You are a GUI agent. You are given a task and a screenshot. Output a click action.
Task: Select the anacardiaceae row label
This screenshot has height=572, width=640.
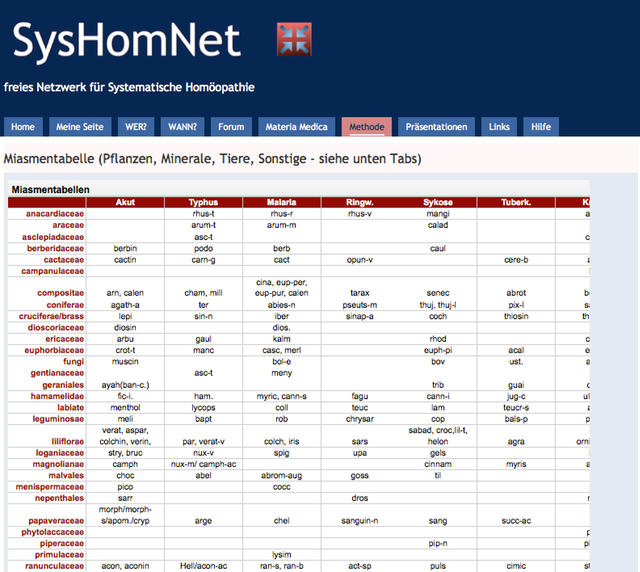click(55, 214)
